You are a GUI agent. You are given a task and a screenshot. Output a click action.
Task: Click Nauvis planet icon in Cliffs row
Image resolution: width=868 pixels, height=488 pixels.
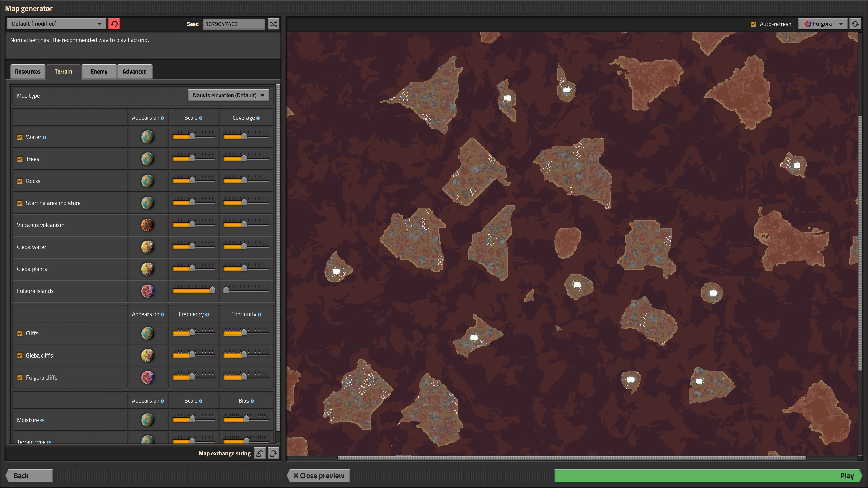(x=147, y=333)
